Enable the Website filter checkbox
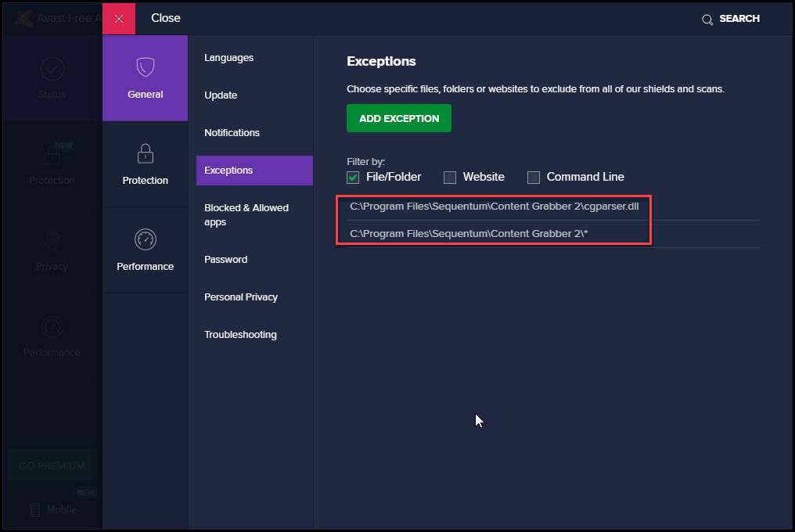Image resolution: width=795 pixels, height=532 pixels. (x=449, y=177)
